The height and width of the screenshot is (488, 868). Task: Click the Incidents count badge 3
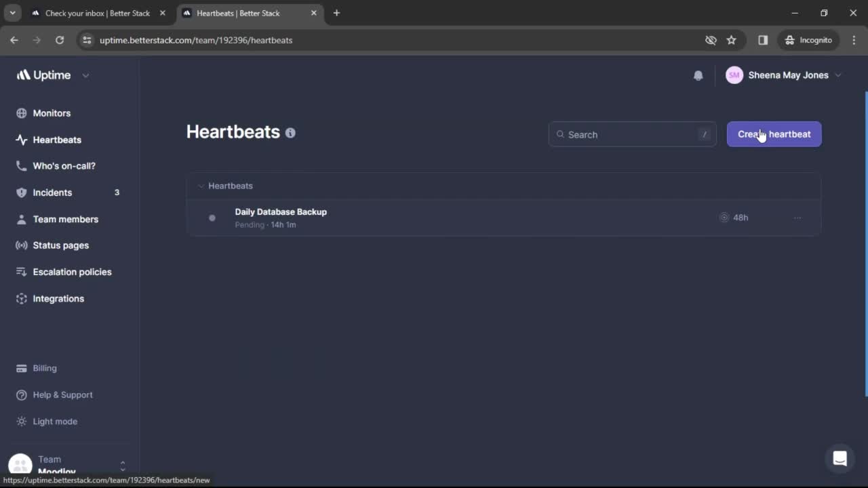[x=117, y=192]
